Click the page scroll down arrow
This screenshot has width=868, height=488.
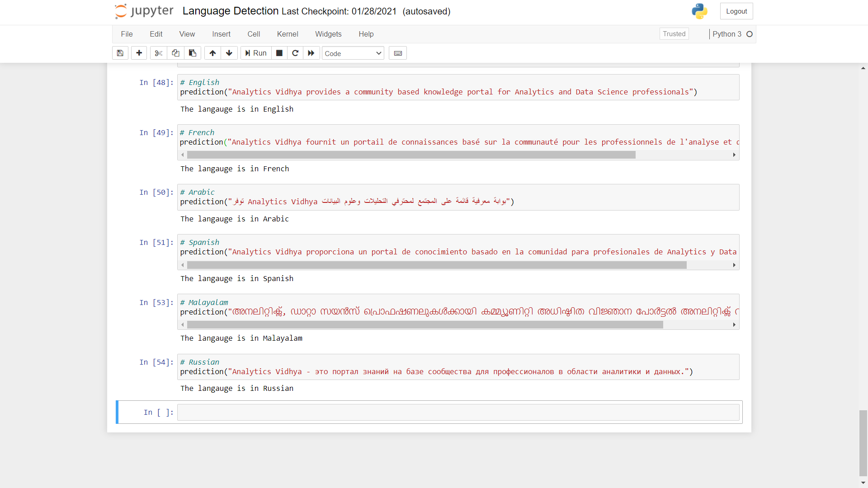point(863,483)
